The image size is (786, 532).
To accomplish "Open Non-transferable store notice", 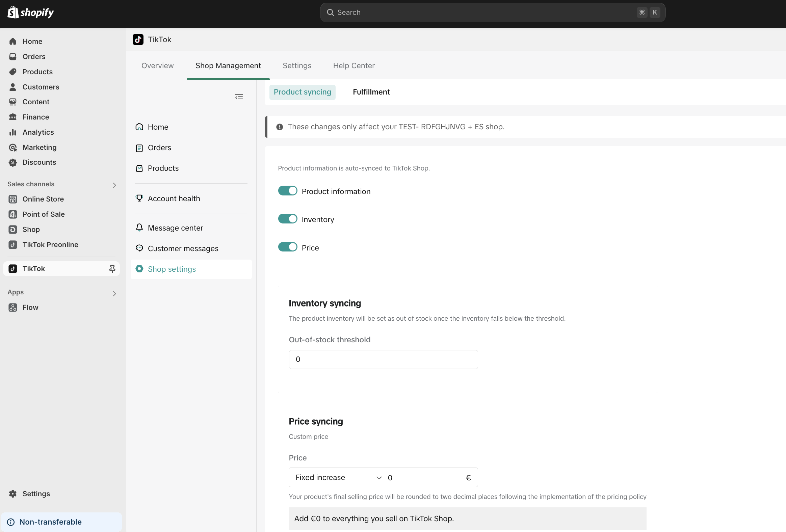I will 61,522.
